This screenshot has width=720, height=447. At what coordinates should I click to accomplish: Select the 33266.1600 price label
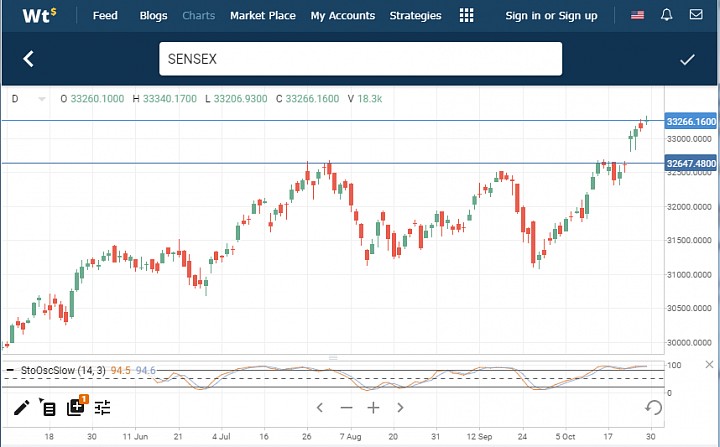click(x=691, y=121)
